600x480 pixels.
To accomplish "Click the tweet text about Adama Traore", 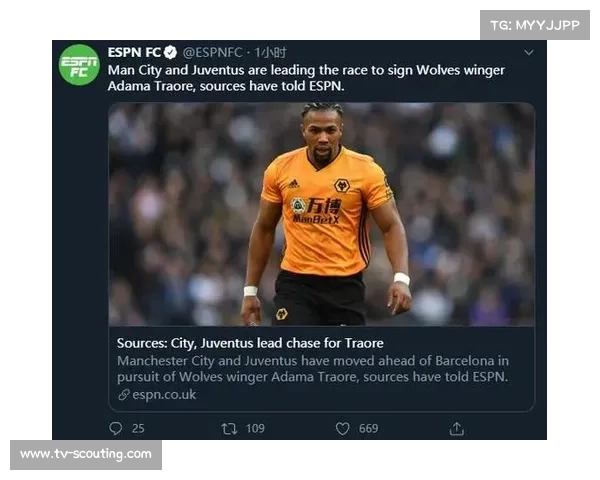I will [305, 78].
